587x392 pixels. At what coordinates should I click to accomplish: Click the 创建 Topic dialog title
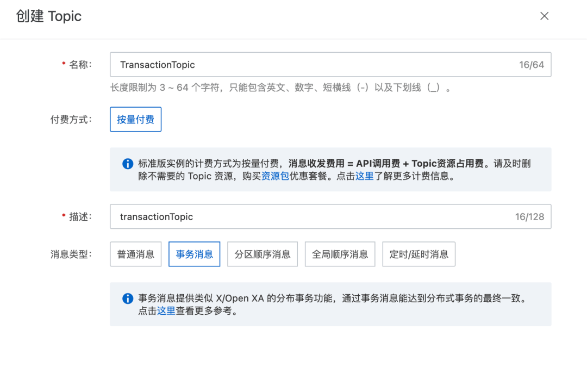49,16
